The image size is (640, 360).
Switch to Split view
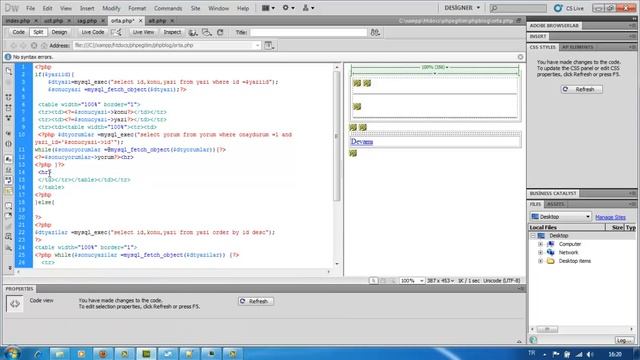tap(38, 32)
